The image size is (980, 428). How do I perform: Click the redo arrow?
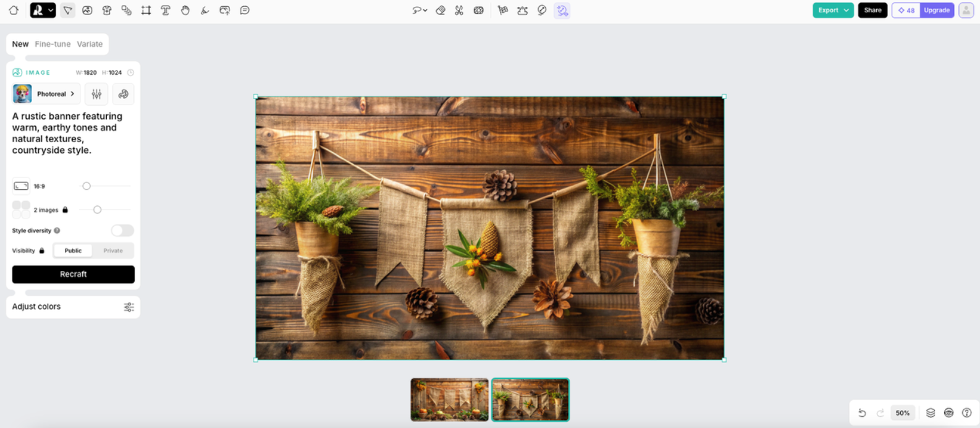coord(881,413)
